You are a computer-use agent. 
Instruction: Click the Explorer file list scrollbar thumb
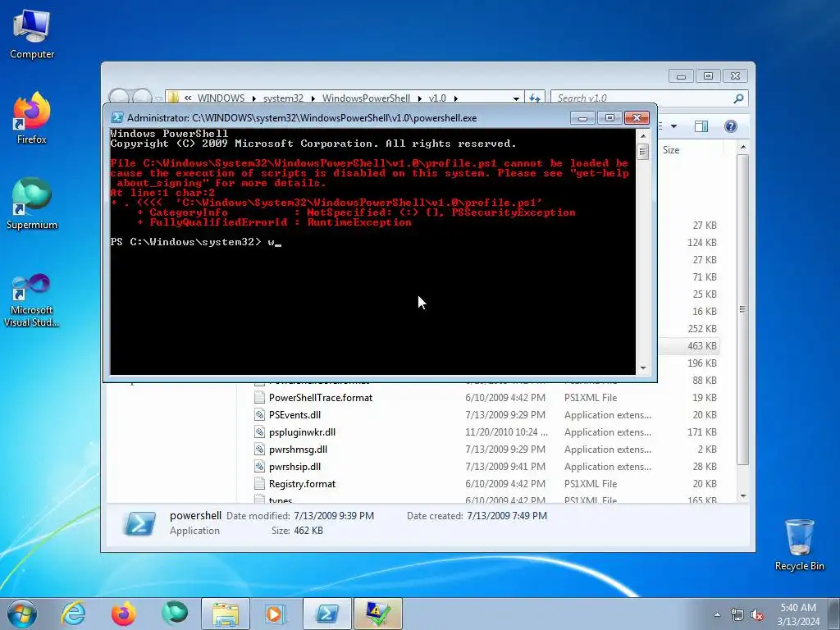click(x=742, y=309)
